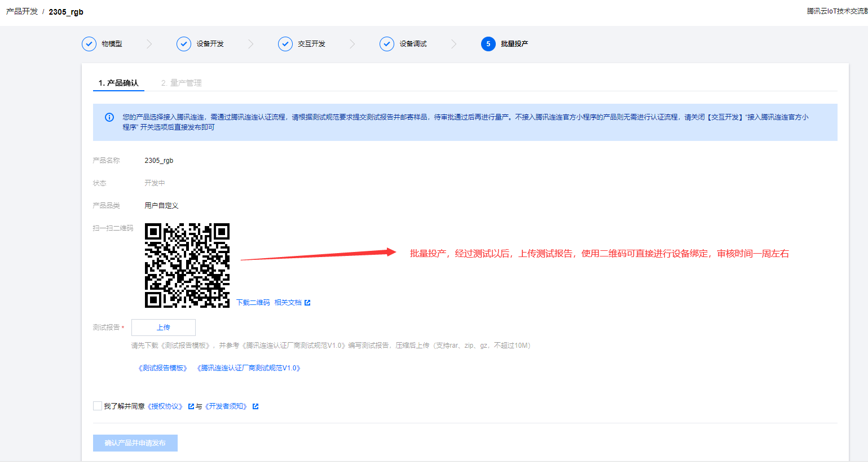Click the product QR code image

(187, 266)
